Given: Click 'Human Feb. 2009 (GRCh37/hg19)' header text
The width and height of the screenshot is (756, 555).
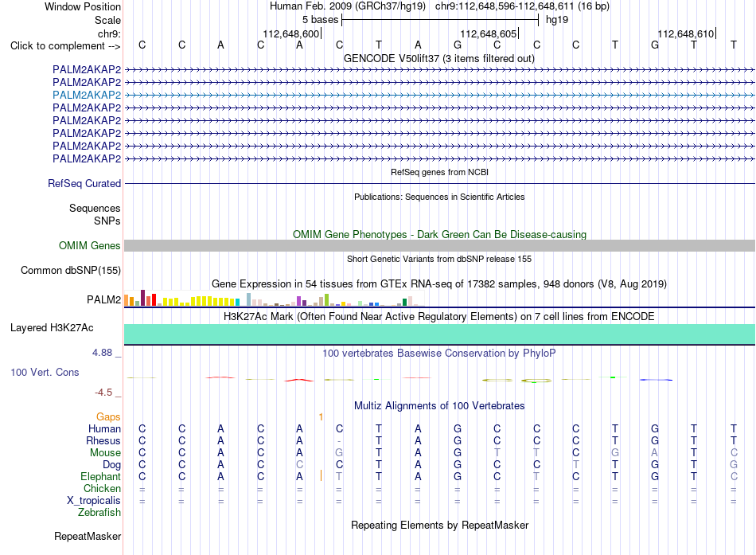Looking at the screenshot, I should [348, 6].
